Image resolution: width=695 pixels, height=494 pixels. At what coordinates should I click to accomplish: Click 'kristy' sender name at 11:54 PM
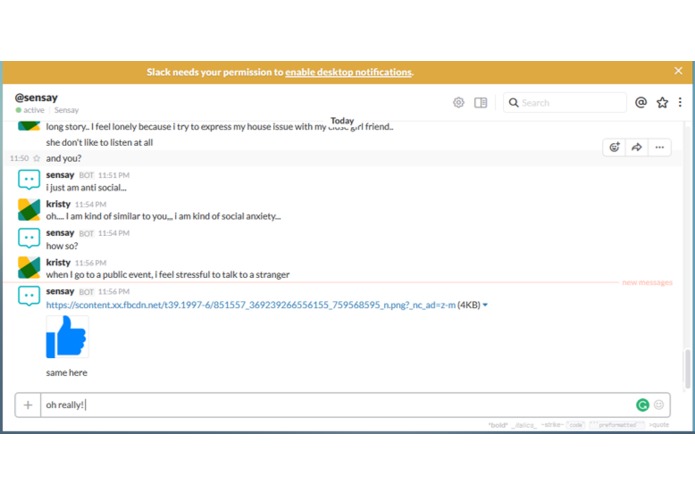58,204
